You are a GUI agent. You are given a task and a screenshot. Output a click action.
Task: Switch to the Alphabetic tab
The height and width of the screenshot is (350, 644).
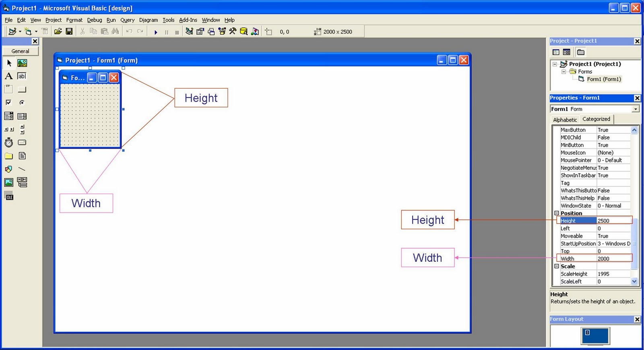point(565,120)
